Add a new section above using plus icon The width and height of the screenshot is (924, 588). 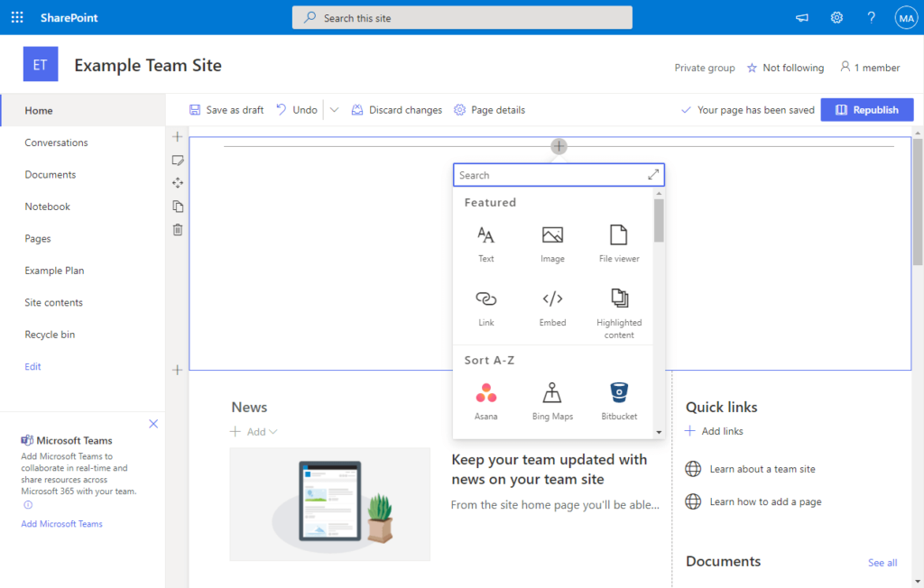[x=178, y=137]
